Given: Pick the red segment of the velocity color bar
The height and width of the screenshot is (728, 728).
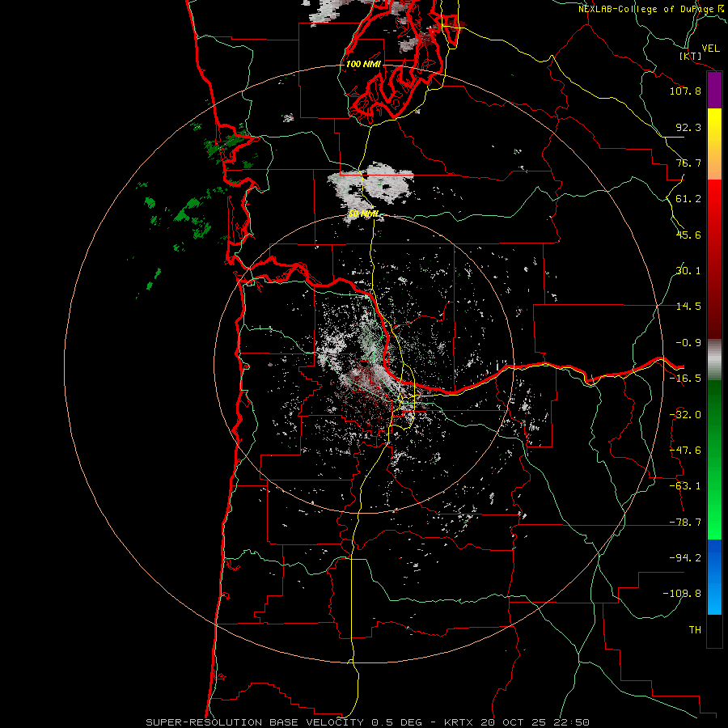Looking at the screenshot, I should 714,259.
